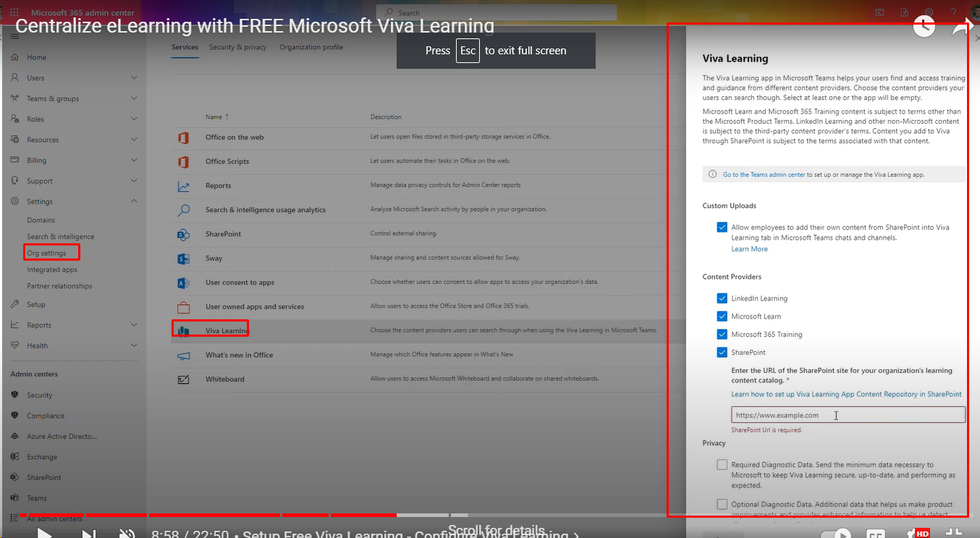980x538 pixels.
Task: Click Learn More under Custom Uploads
Action: (x=749, y=249)
